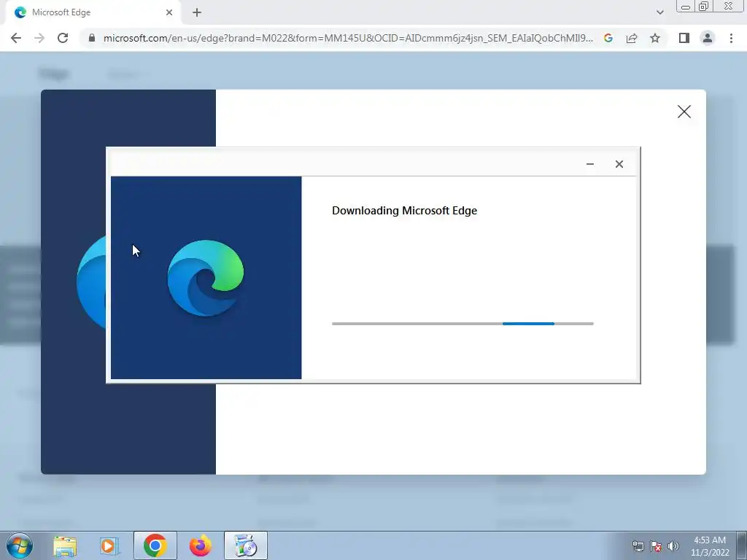Screen dimensions: 747x560
Task: Go back using the browser back arrow
Action: [16, 38]
